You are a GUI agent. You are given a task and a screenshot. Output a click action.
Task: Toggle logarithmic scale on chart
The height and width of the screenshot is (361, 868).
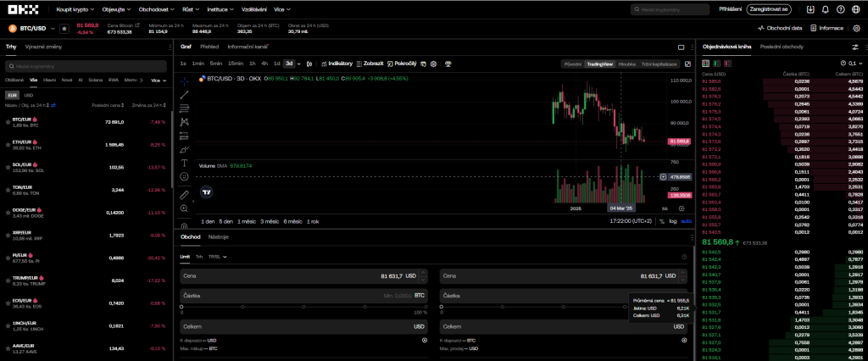pos(673,220)
